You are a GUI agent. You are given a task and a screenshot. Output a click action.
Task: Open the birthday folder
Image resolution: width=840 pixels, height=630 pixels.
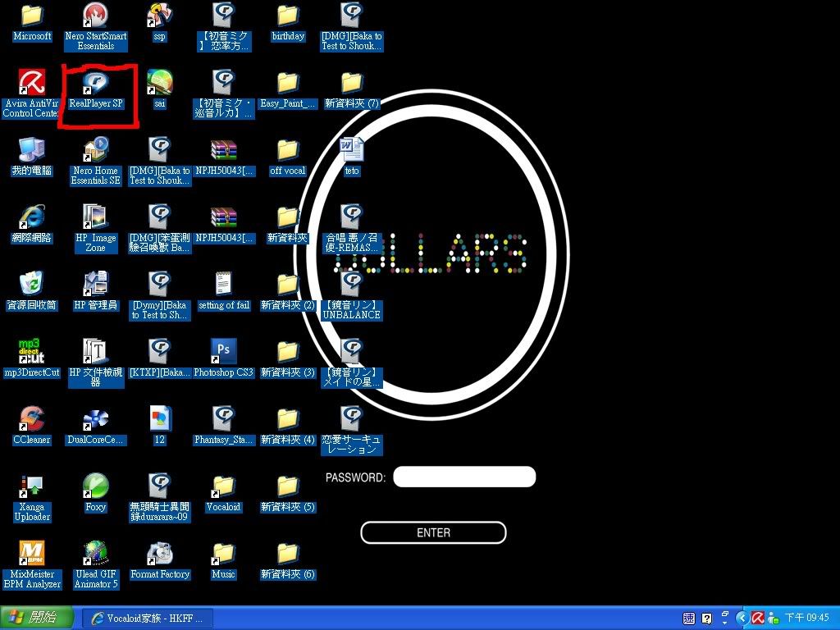pyautogui.click(x=288, y=21)
